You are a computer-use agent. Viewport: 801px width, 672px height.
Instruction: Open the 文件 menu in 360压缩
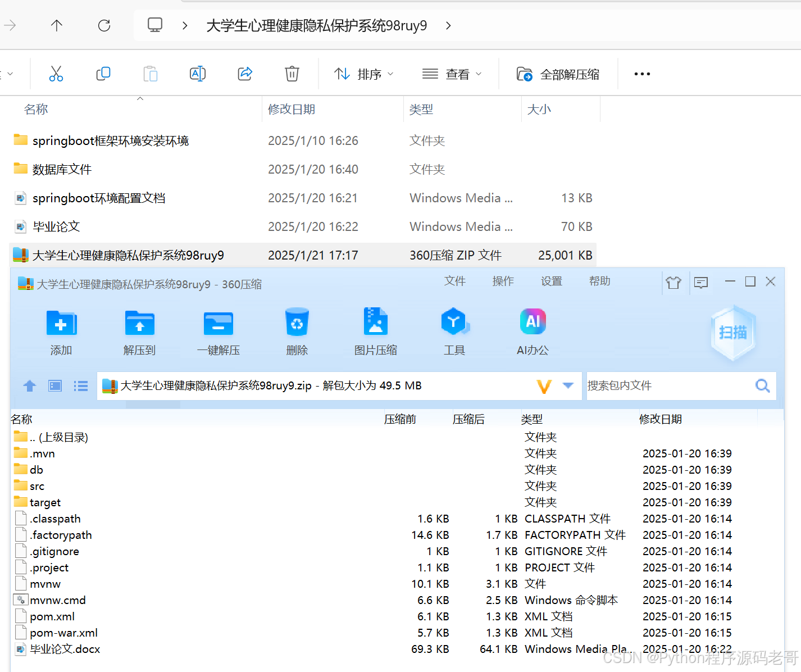pos(455,281)
